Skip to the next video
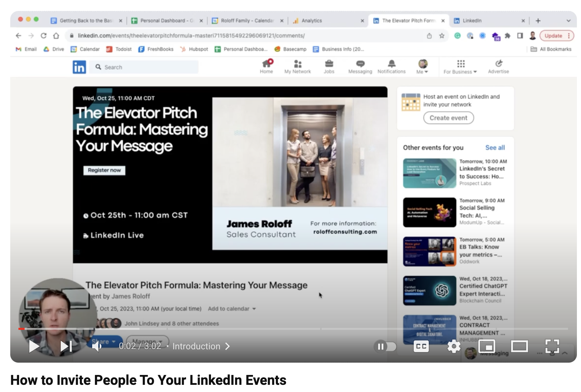Screen dimensions: 581x392 [x=66, y=346]
